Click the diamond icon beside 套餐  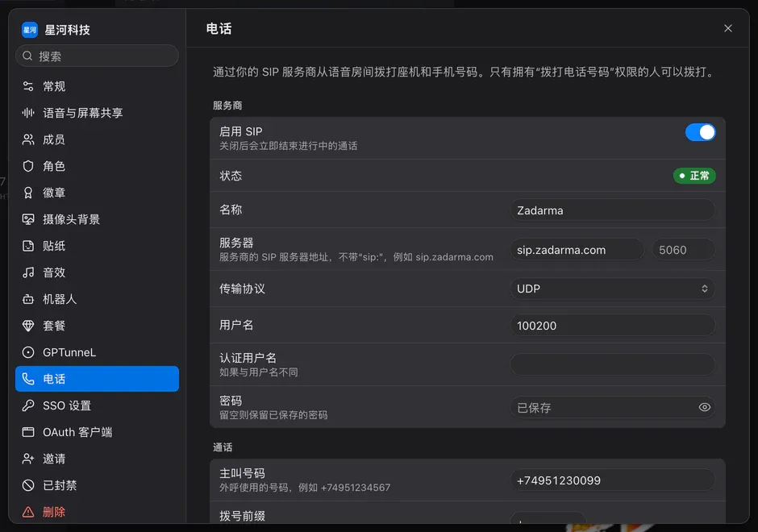pyautogui.click(x=28, y=326)
